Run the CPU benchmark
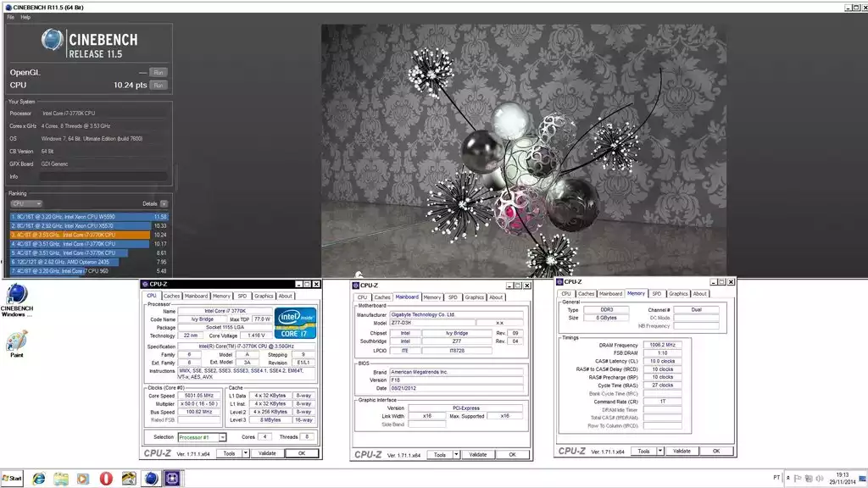This screenshot has width=868, height=488. pos(159,86)
